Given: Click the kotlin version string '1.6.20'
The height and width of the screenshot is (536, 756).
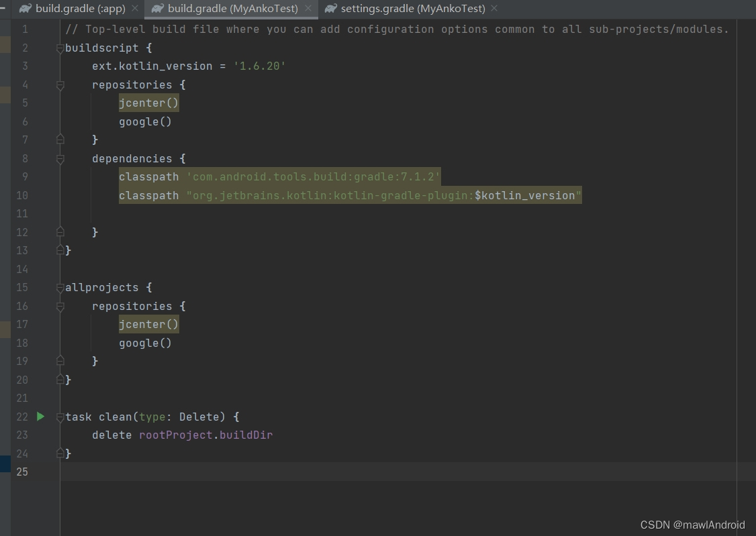Looking at the screenshot, I should [259, 66].
